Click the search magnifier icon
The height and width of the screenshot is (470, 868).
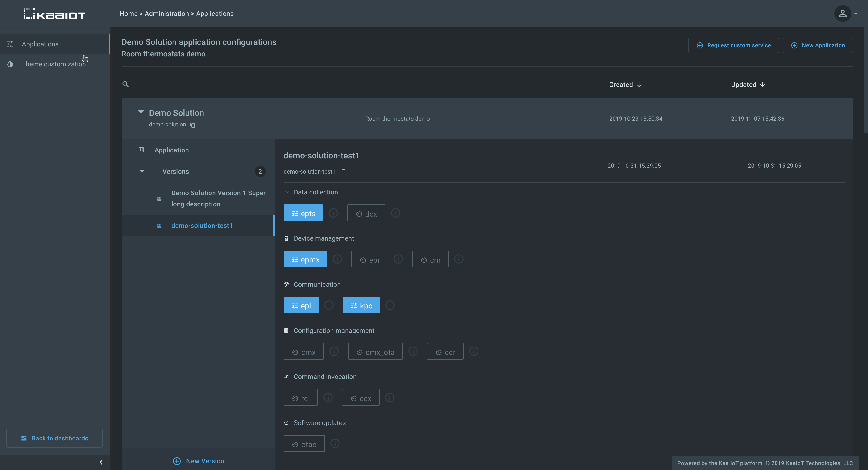click(x=125, y=84)
